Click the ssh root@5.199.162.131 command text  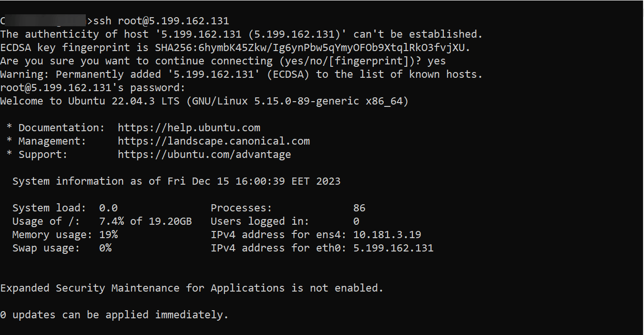tap(161, 21)
